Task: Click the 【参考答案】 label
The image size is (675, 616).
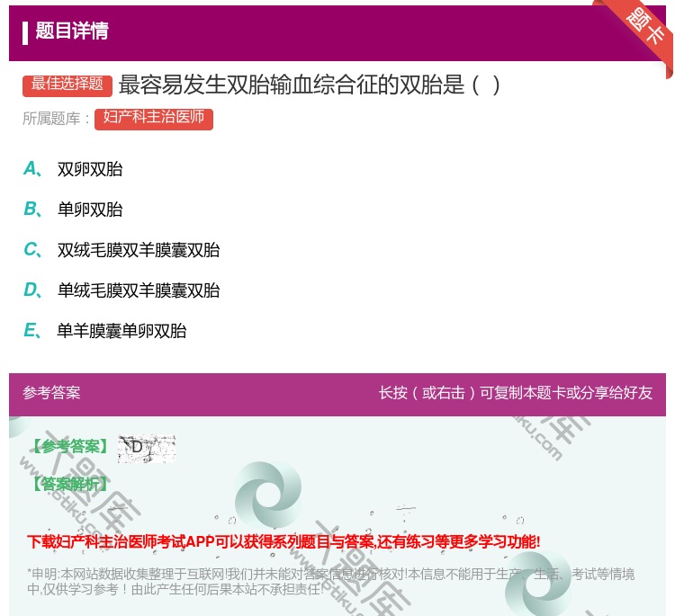Action: coord(71,447)
